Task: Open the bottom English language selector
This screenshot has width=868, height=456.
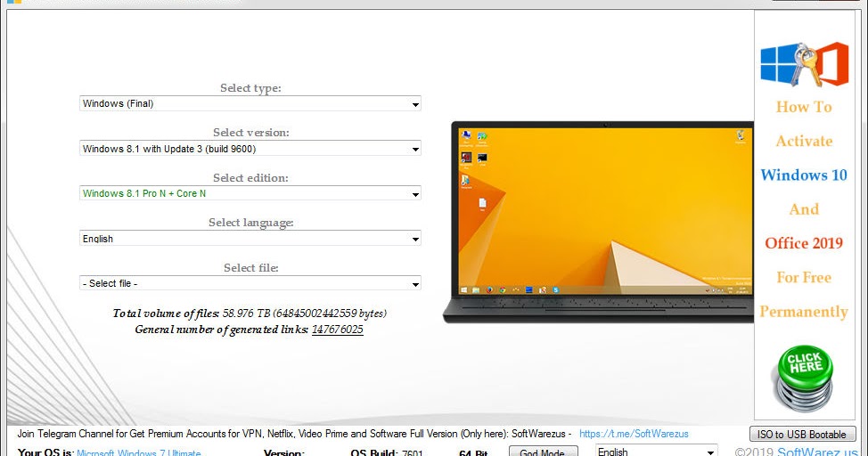Action: tap(657, 452)
